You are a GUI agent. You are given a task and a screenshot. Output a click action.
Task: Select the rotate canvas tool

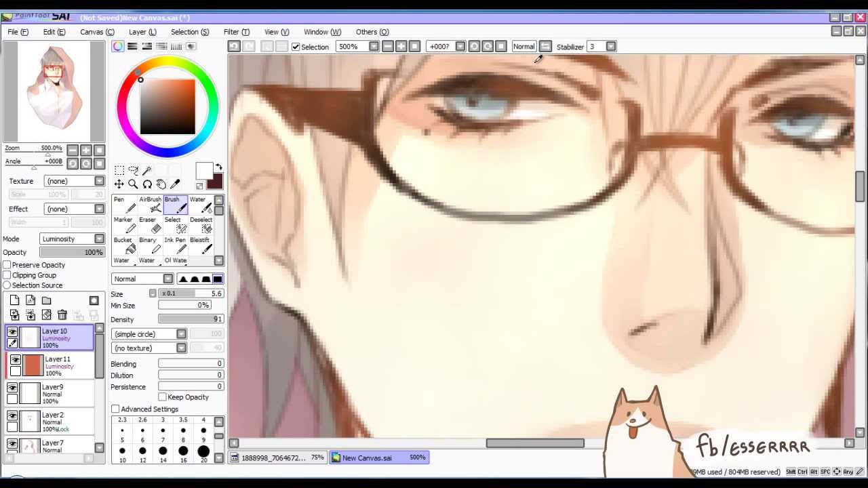[x=147, y=184]
